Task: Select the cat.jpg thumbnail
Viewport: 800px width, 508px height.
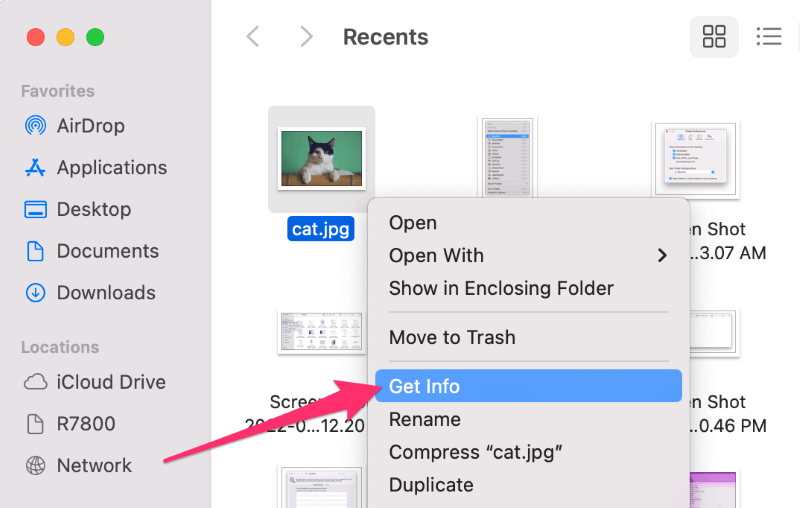Action: [321, 159]
